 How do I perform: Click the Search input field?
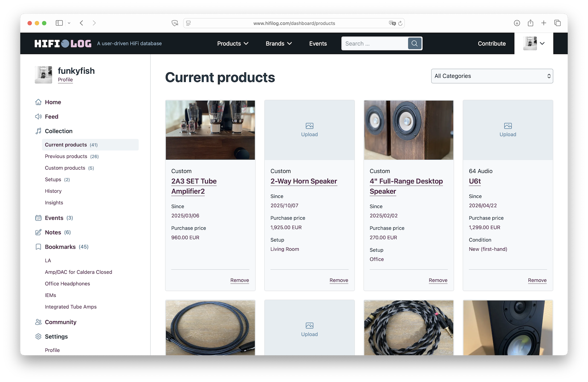coord(375,43)
